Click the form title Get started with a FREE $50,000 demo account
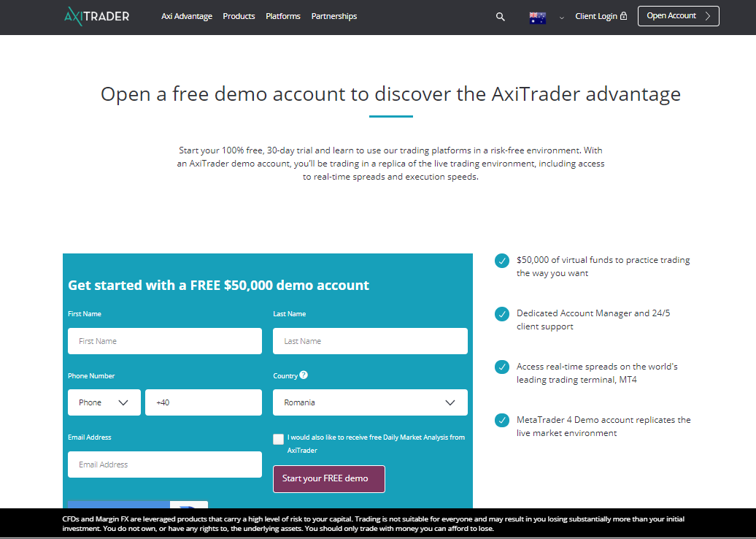Viewport: 756px width, 539px height. tap(218, 285)
